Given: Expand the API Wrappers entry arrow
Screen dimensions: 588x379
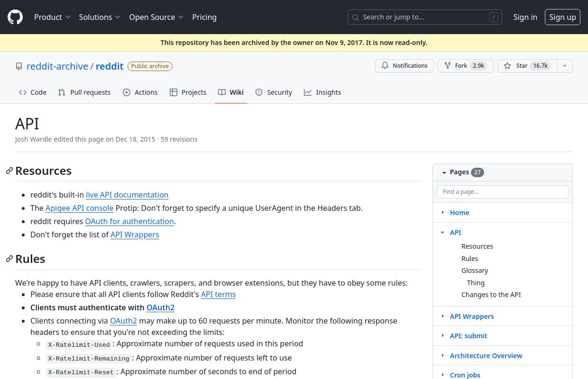Looking at the screenshot, I should click(443, 316).
